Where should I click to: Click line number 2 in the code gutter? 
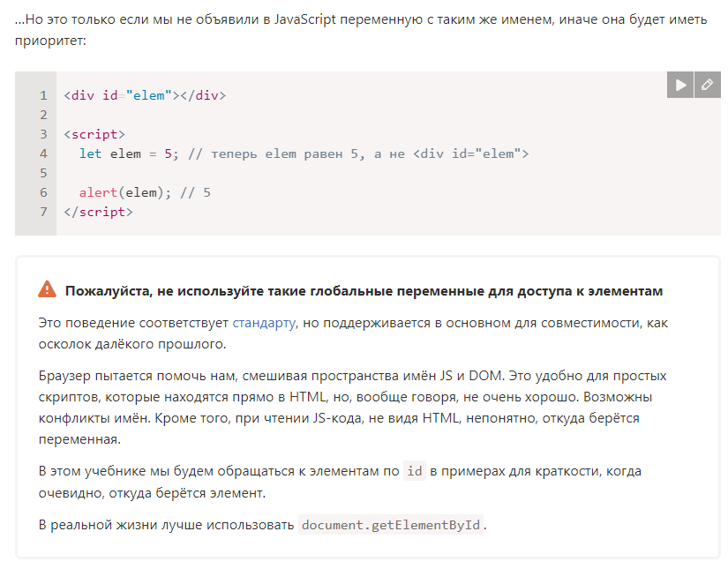pos(43,115)
